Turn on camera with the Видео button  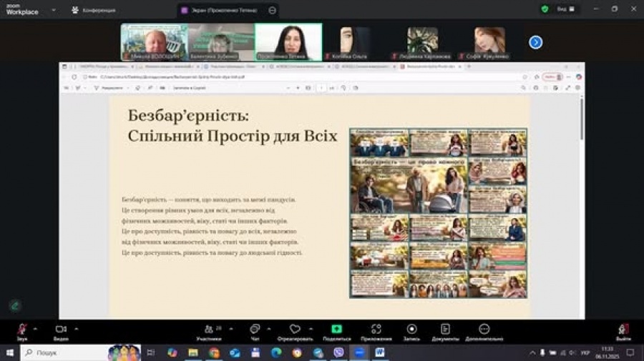(x=61, y=330)
